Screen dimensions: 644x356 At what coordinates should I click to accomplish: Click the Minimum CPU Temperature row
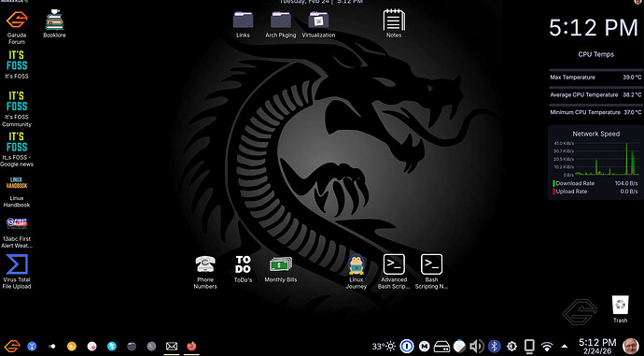pyautogui.click(x=595, y=112)
